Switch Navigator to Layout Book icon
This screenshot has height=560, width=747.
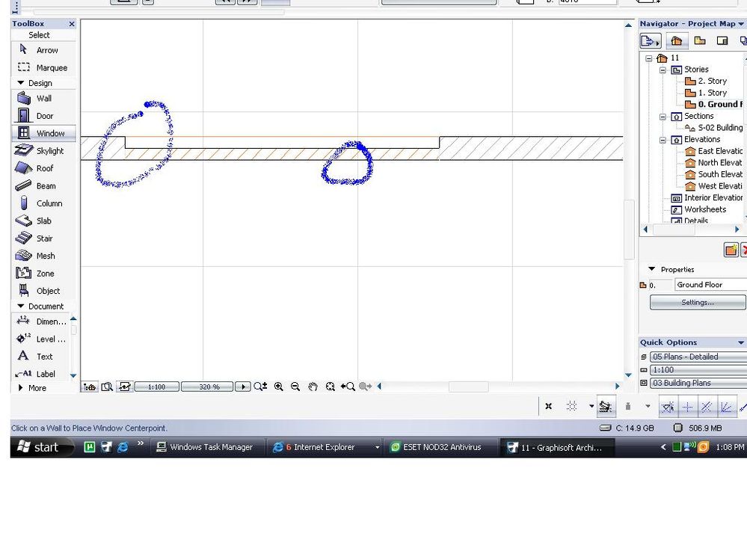723,41
